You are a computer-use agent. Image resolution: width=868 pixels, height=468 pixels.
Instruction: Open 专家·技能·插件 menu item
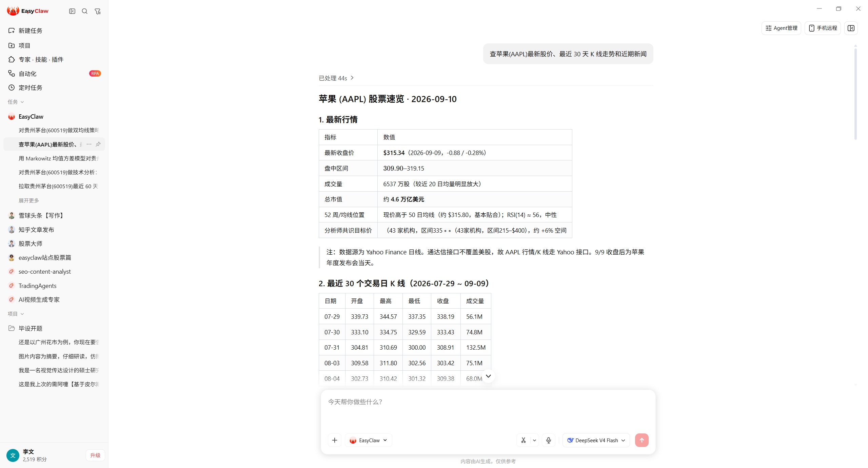click(x=54, y=59)
